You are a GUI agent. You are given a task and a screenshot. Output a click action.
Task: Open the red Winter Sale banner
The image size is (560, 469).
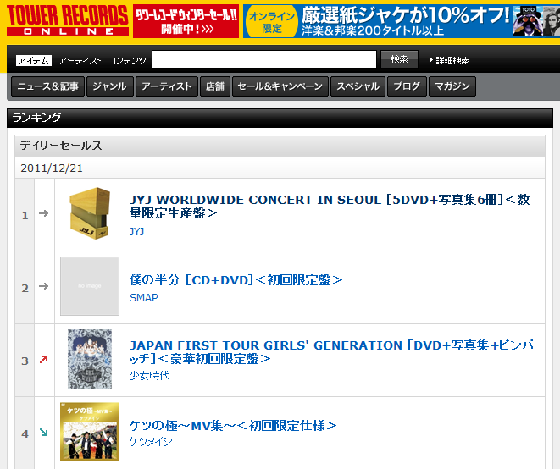[x=186, y=21]
